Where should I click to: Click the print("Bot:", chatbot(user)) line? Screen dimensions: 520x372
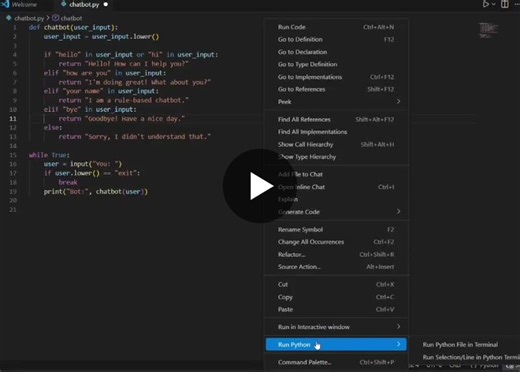[x=96, y=192]
